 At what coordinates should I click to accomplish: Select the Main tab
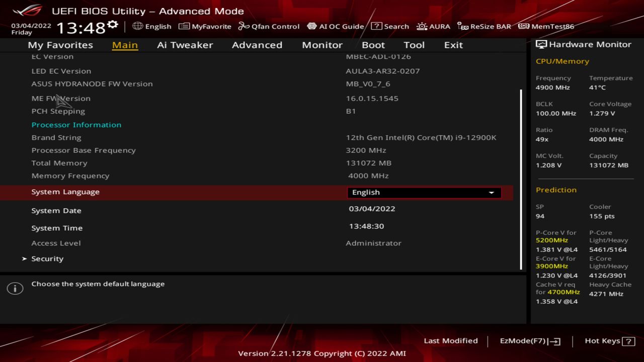pyautogui.click(x=125, y=45)
